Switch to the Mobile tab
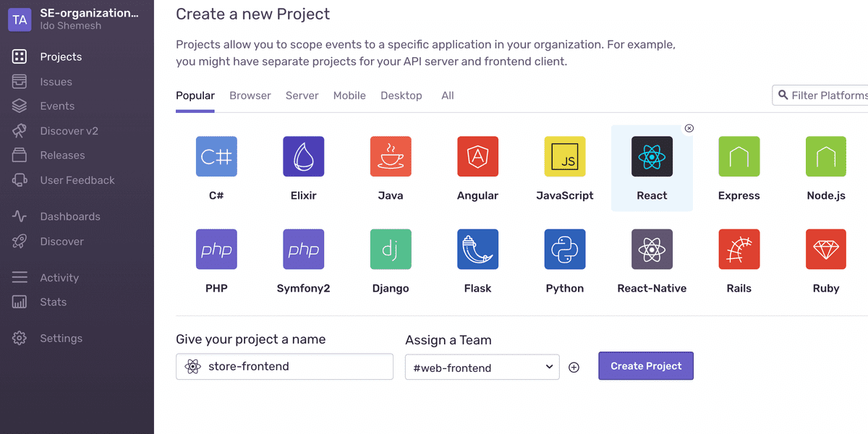The height and width of the screenshot is (434, 868). [x=349, y=95]
